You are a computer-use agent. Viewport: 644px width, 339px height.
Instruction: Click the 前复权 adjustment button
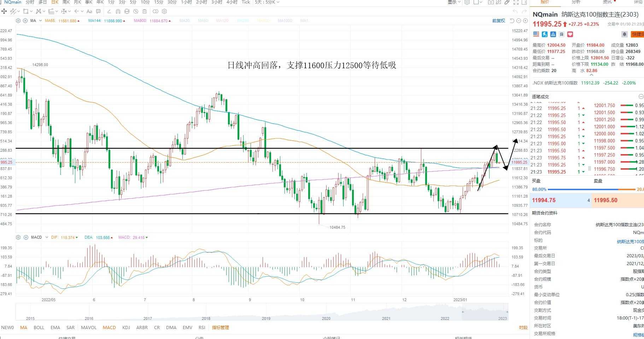tap(499, 21)
